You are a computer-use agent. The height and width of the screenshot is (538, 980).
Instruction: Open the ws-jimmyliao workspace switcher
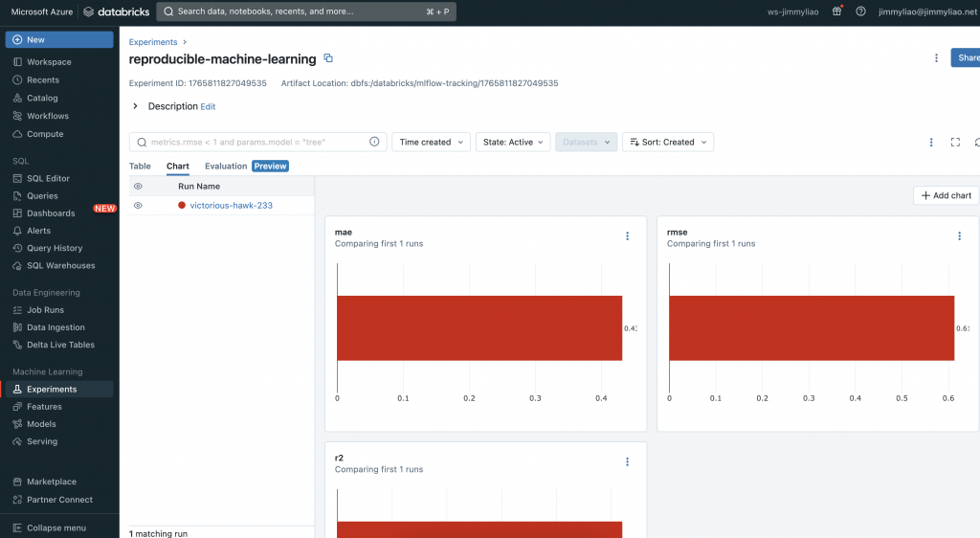coord(792,11)
